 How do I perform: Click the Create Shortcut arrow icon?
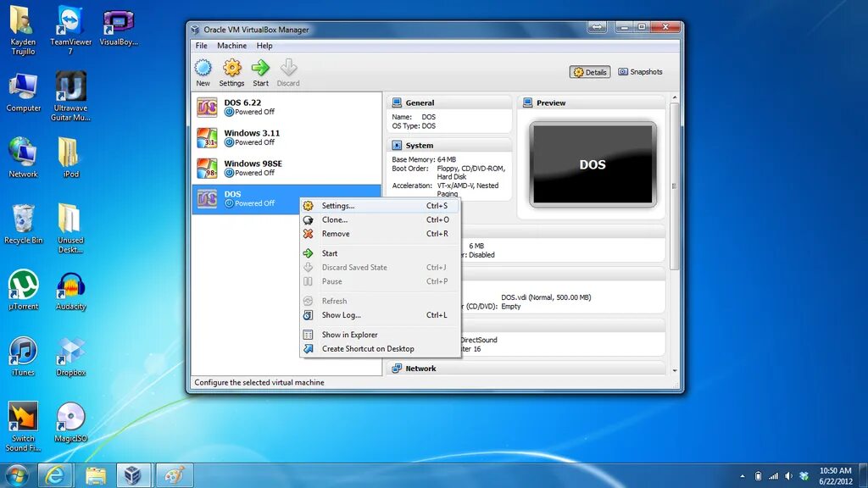(309, 349)
